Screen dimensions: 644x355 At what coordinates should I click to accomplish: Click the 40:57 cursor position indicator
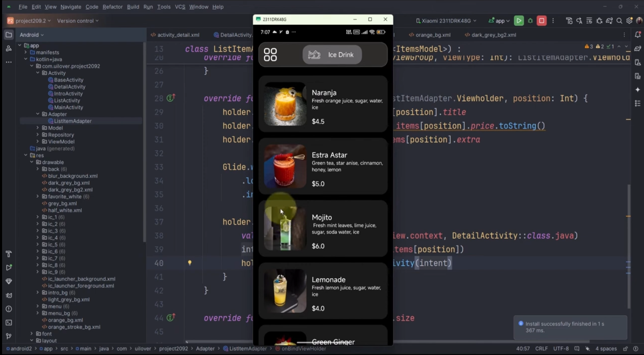click(x=523, y=349)
